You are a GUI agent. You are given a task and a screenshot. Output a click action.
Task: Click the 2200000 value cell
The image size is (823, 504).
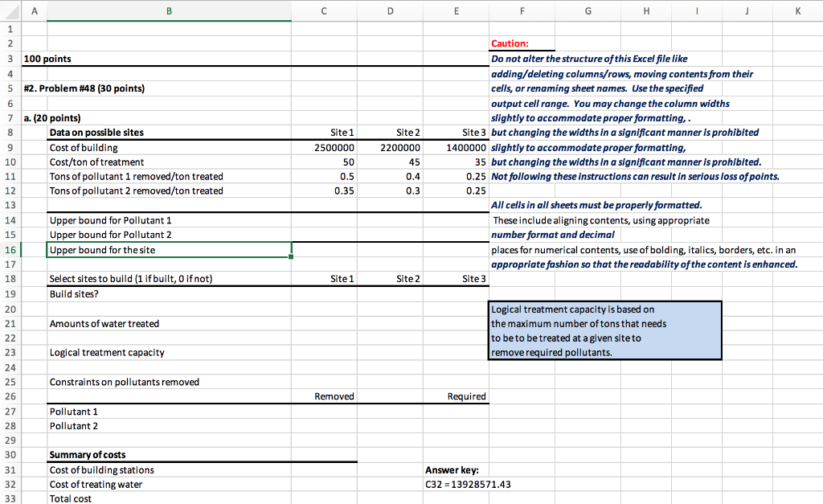(x=390, y=148)
